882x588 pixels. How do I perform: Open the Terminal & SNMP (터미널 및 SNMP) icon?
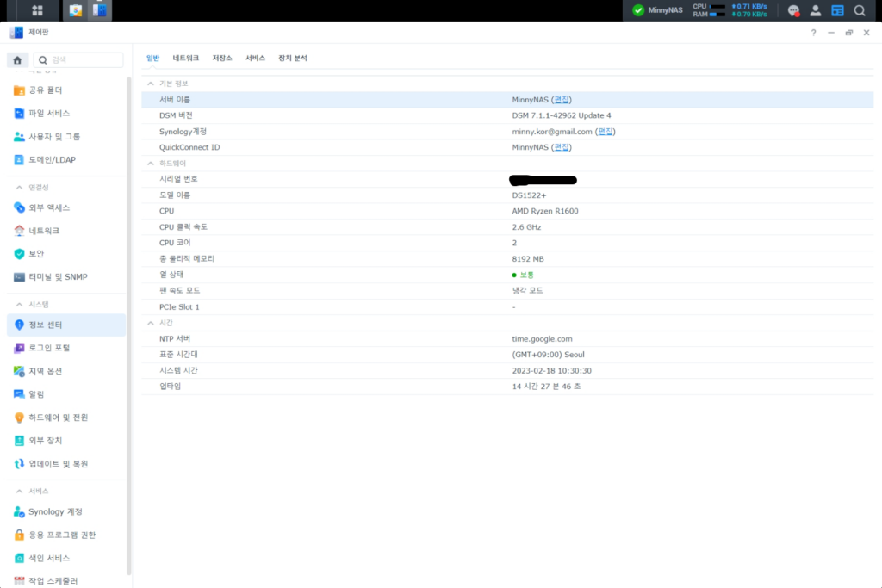(x=19, y=277)
